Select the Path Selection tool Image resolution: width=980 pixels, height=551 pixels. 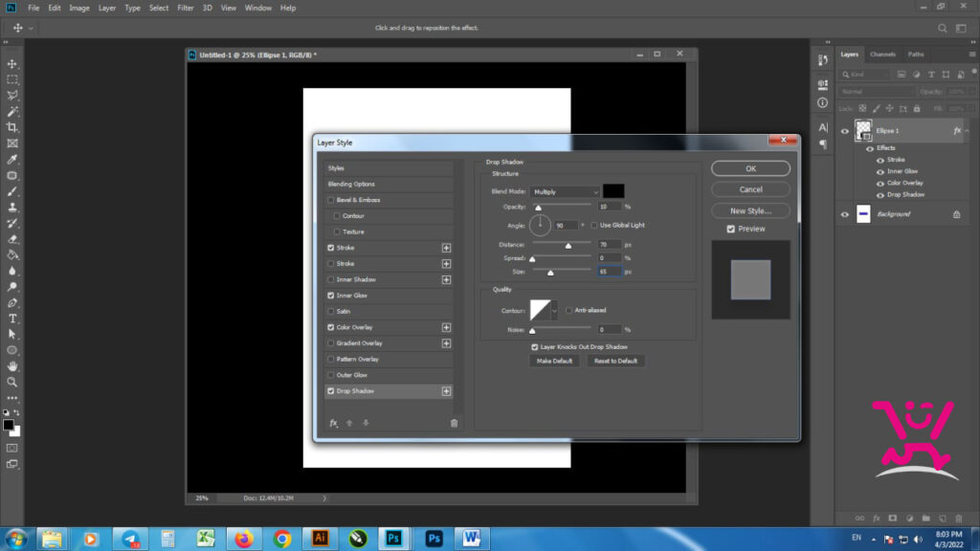(x=11, y=334)
